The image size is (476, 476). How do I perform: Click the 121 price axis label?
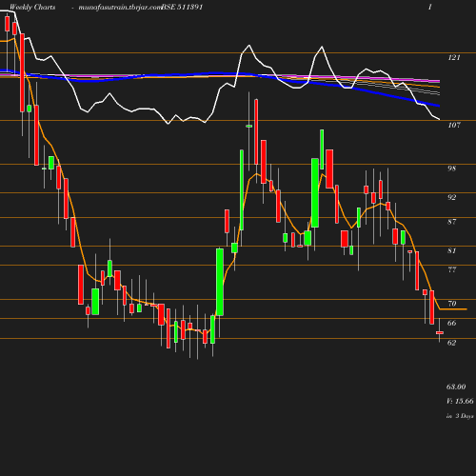[x=454, y=57]
